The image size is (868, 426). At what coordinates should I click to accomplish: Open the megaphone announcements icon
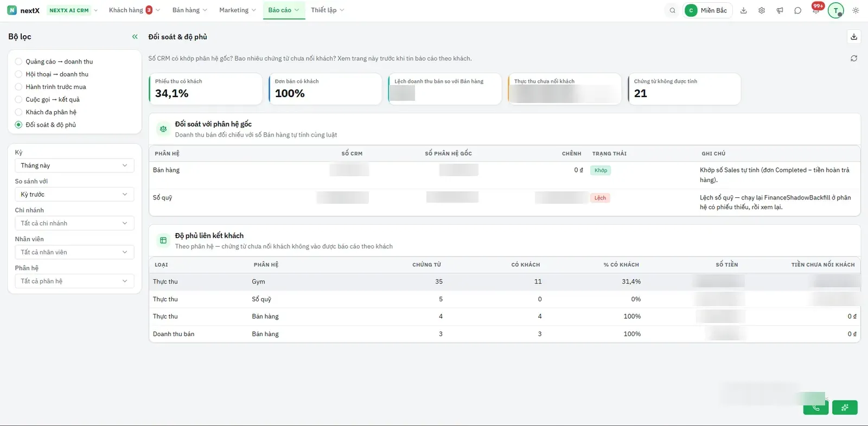click(x=780, y=10)
